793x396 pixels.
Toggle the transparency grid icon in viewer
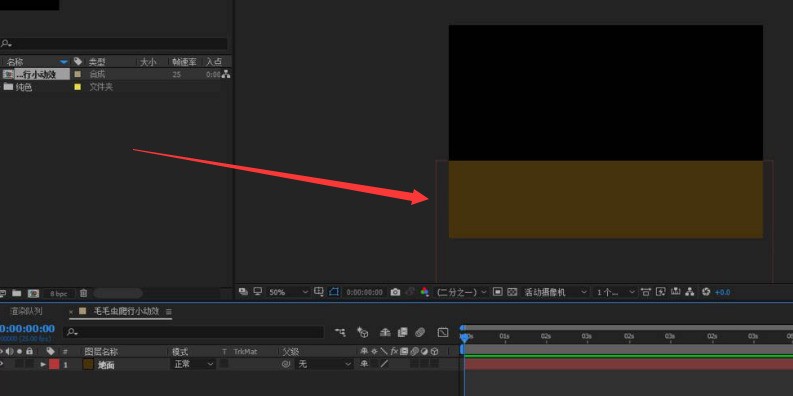pyautogui.click(x=512, y=292)
